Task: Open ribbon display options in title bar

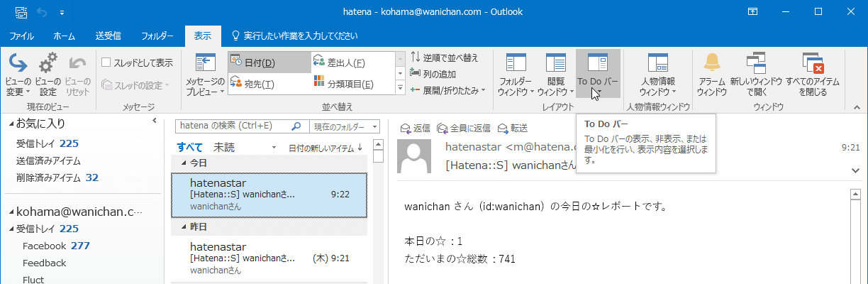Action: [x=753, y=12]
